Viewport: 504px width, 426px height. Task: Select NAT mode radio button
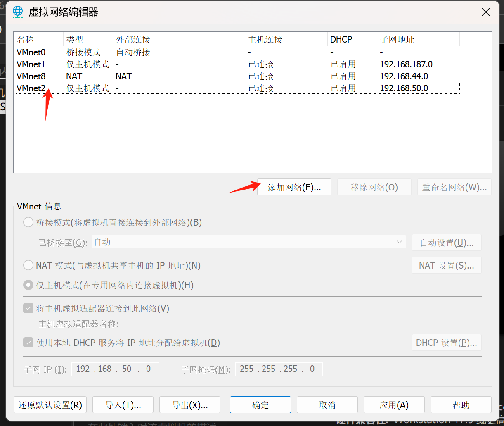point(28,265)
